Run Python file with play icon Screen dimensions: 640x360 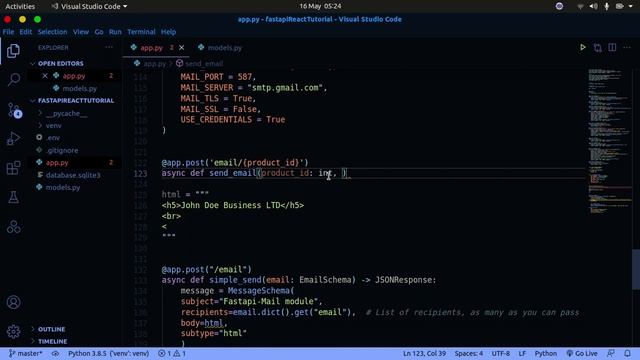point(582,47)
